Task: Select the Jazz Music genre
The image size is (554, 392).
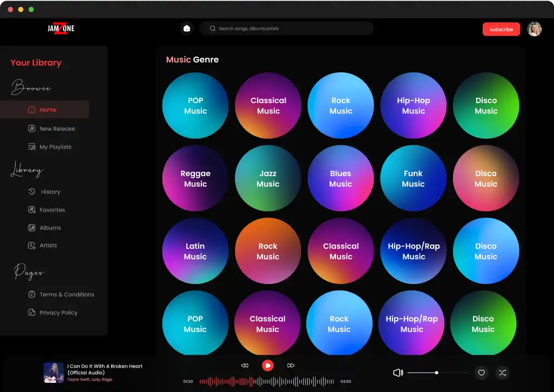Action: pos(268,178)
